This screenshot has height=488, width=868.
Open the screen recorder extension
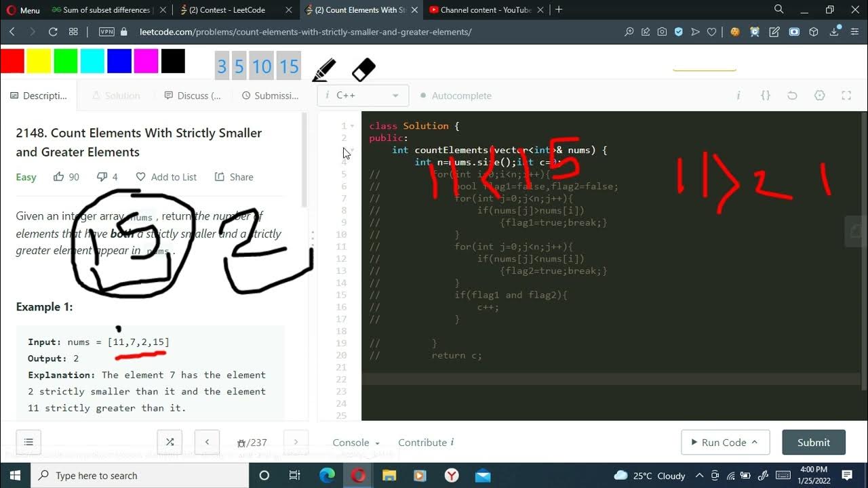[x=794, y=32]
